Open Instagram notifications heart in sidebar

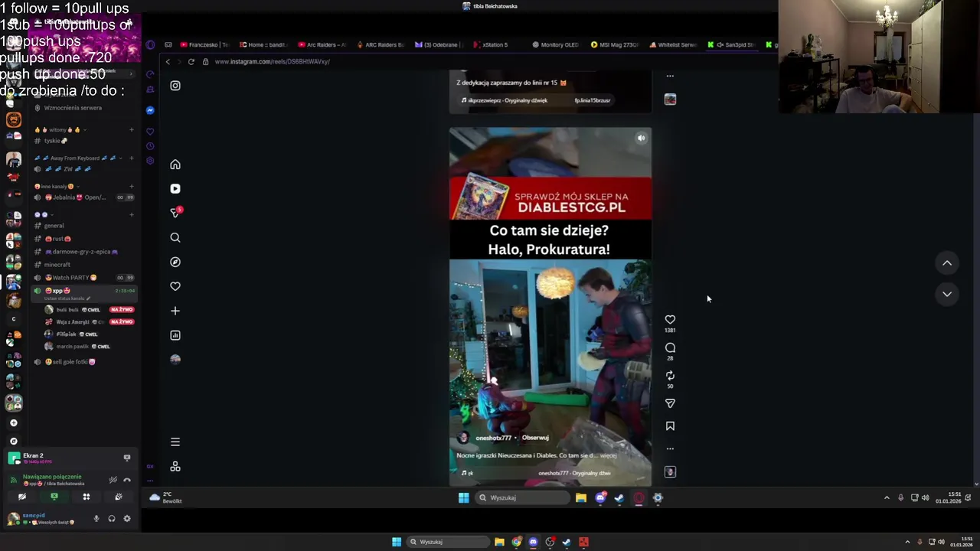click(175, 286)
